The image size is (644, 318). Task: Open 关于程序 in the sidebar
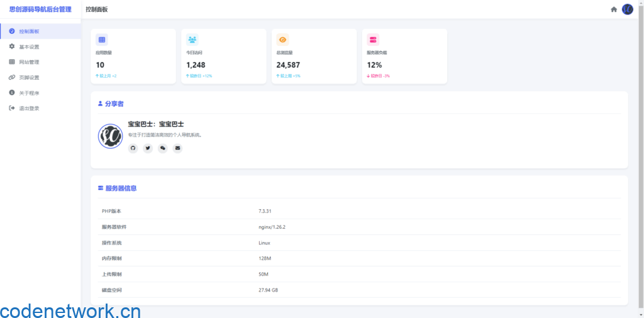pyautogui.click(x=29, y=93)
